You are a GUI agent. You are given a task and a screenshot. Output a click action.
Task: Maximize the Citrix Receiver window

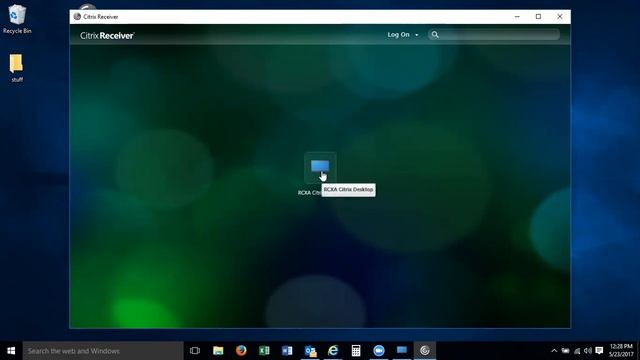coord(538,17)
